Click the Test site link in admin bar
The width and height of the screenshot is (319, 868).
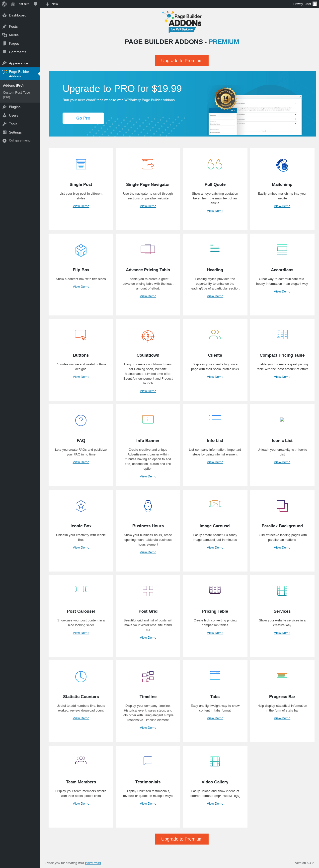(20, 4)
